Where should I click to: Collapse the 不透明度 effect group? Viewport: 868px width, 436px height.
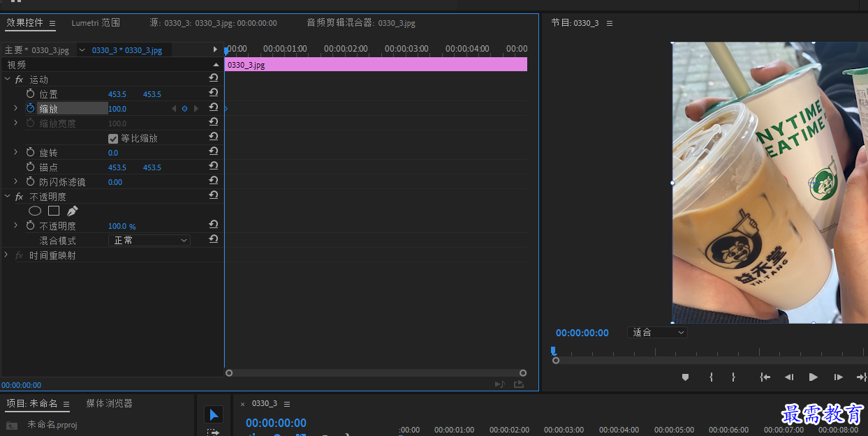point(7,196)
